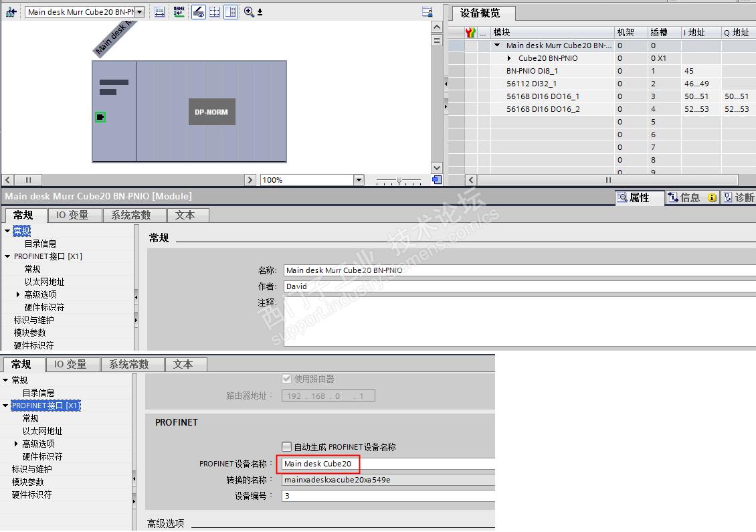The image size is (756, 532).
Task: Collapse the Main desk Murr Cube20 row
Action: 497,46
